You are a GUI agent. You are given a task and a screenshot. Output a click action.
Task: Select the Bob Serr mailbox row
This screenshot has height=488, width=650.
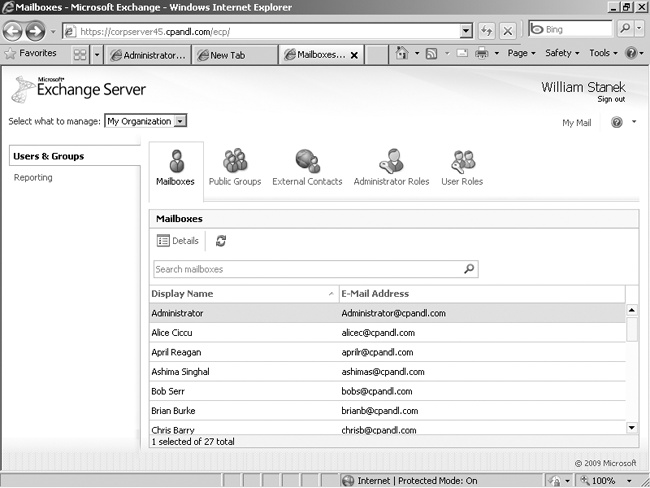[387, 391]
